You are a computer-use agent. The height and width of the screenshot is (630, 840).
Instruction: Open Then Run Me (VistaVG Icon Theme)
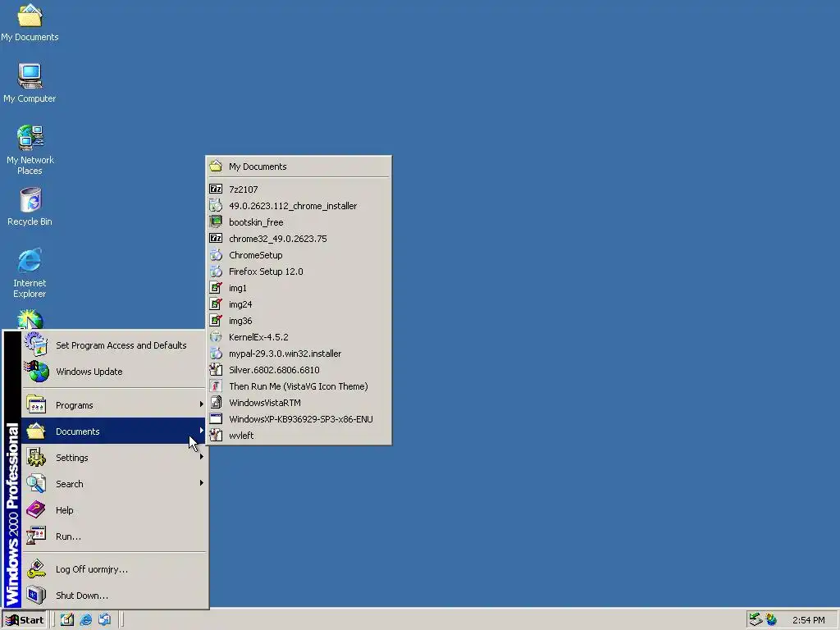pos(299,386)
